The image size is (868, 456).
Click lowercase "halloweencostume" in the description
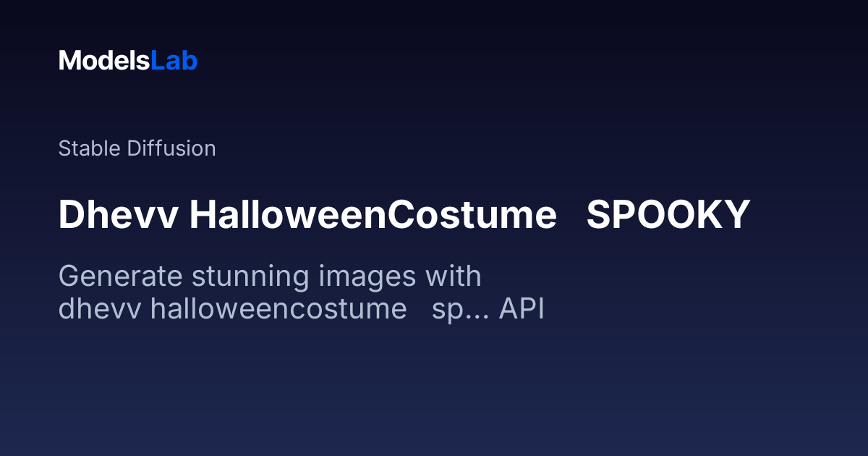pos(278,310)
